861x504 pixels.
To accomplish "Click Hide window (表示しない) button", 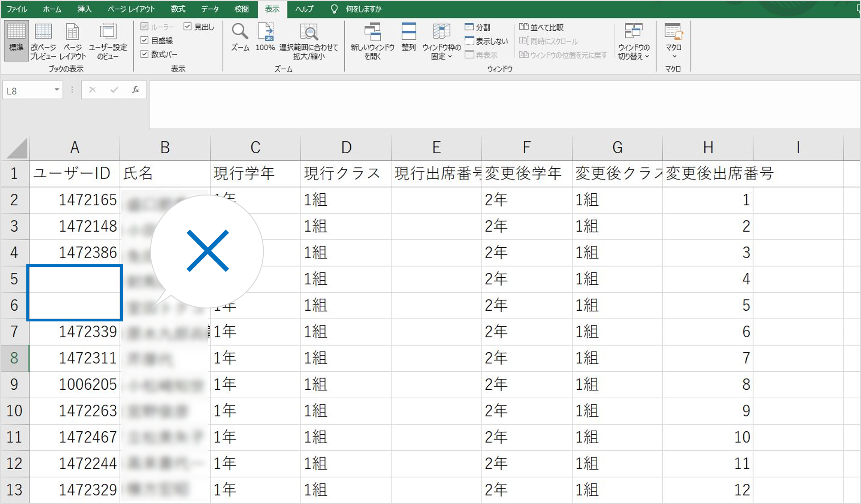I will pos(487,41).
